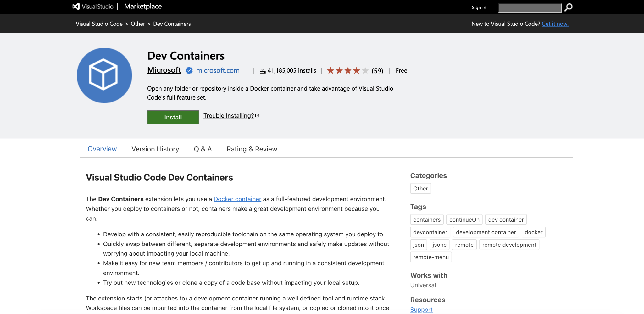Screen dimensions: 644x314
Task: Follow the Docker container link
Action: pos(237,199)
